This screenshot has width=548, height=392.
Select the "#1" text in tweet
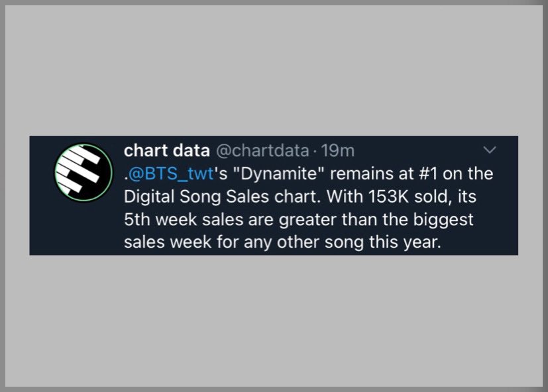pos(428,173)
